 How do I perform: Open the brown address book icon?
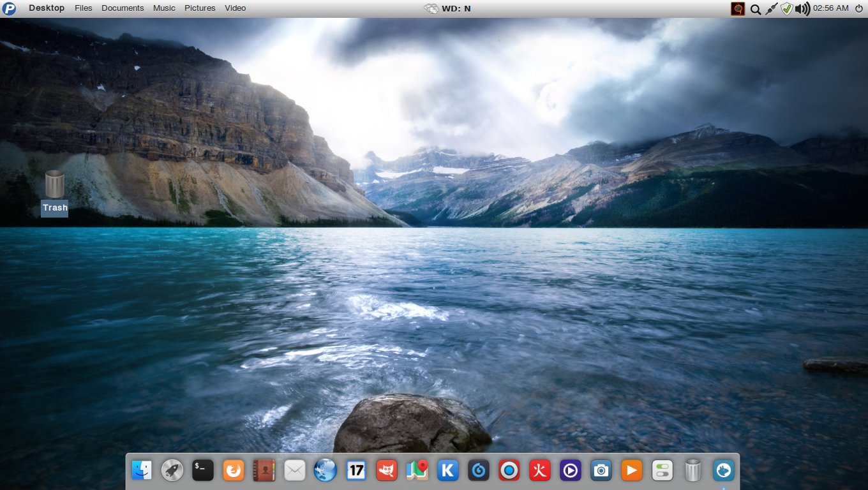tap(264, 471)
